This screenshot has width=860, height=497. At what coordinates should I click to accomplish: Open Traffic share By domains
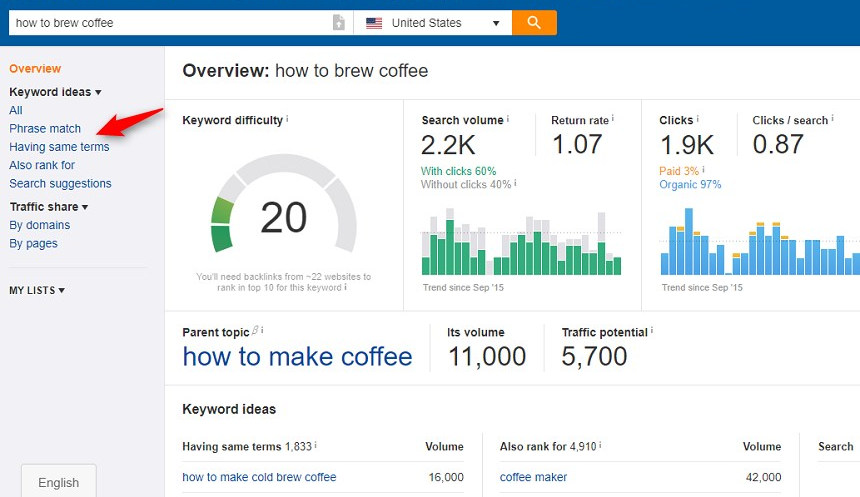39,225
